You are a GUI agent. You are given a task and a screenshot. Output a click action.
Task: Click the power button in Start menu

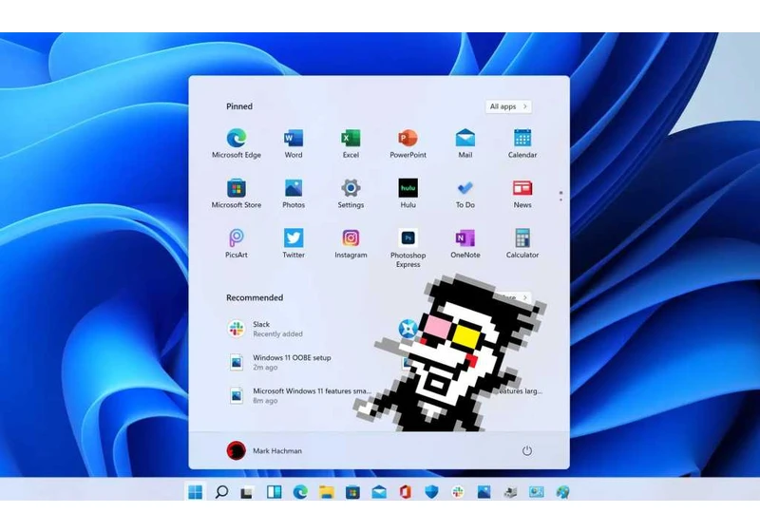[x=527, y=450]
